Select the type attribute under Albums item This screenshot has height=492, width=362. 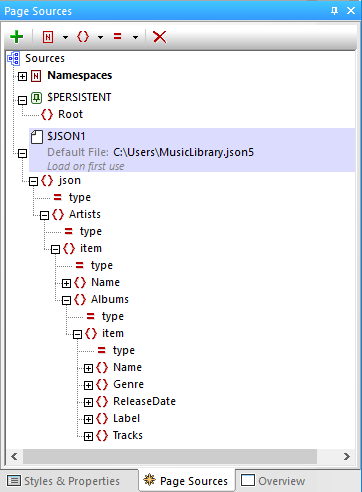[124, 350]
